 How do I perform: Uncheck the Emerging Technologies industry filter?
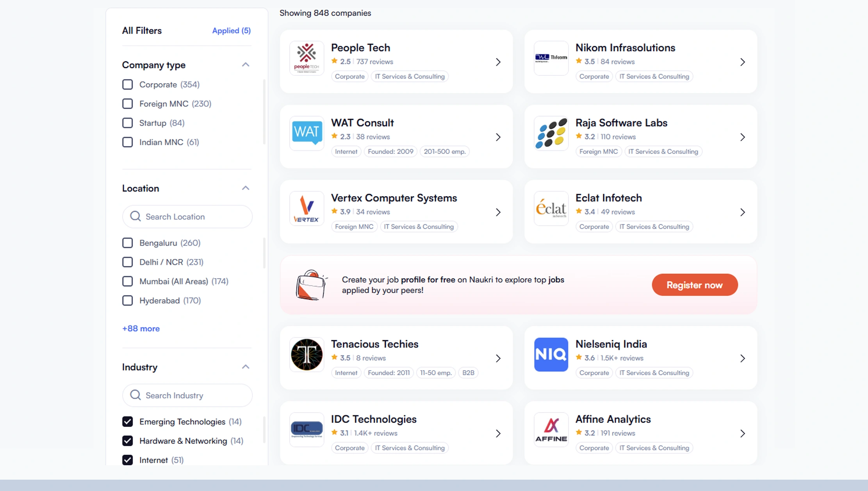(127, 421)
